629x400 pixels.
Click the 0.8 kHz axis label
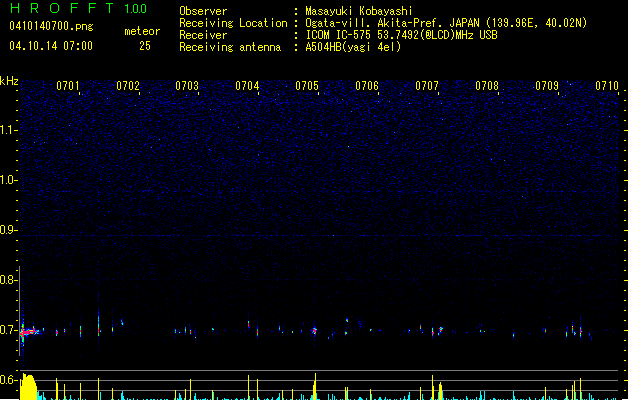(8, 280)
